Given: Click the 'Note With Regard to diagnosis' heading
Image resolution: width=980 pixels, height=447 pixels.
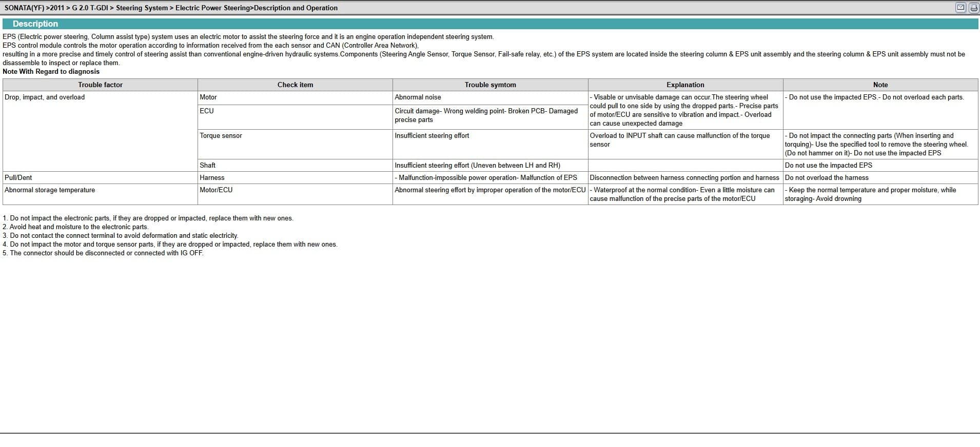Looking at the screenshot, I should pyautogui.click(x=51, y=72).
